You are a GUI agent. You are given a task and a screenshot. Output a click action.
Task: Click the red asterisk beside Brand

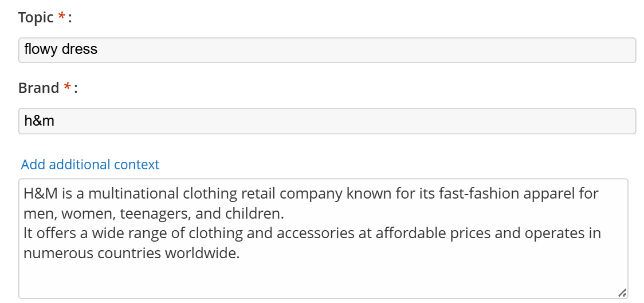[x=68, y=88]
